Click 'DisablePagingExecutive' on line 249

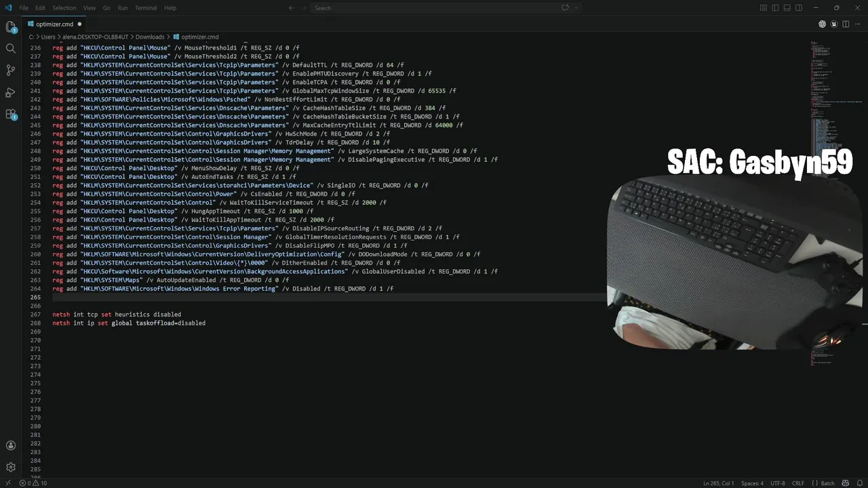[x=386, y=160]
